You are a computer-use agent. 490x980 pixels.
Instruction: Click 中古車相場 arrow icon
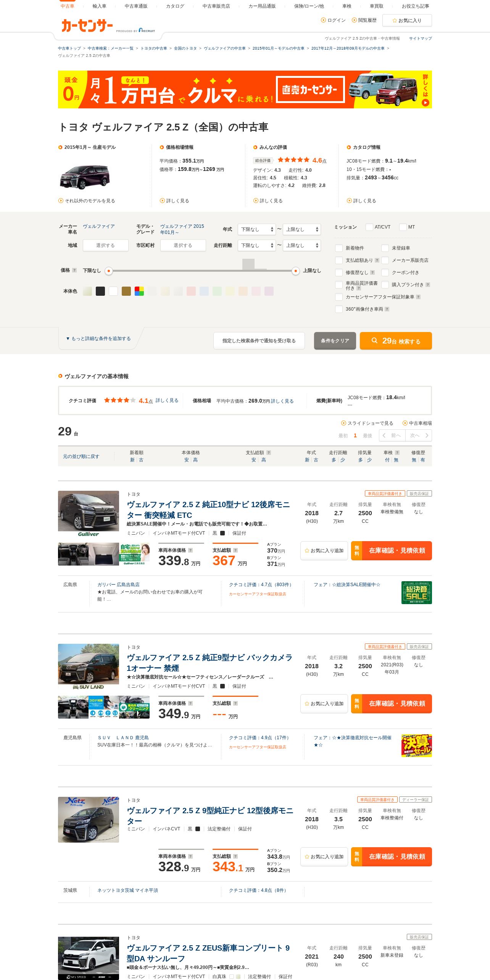pos(405,423)
